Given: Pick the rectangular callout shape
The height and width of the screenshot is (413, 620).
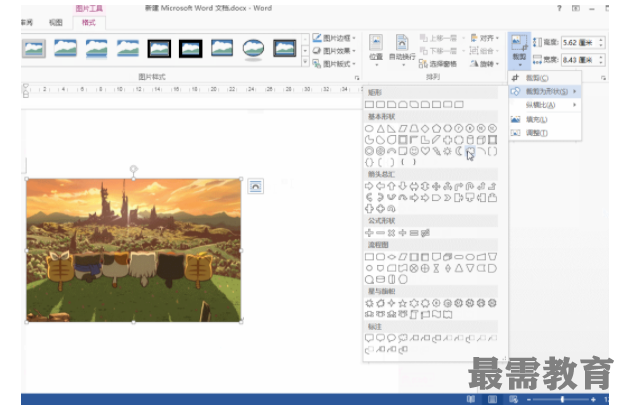Looking at the screenshot, I should 369,338.
